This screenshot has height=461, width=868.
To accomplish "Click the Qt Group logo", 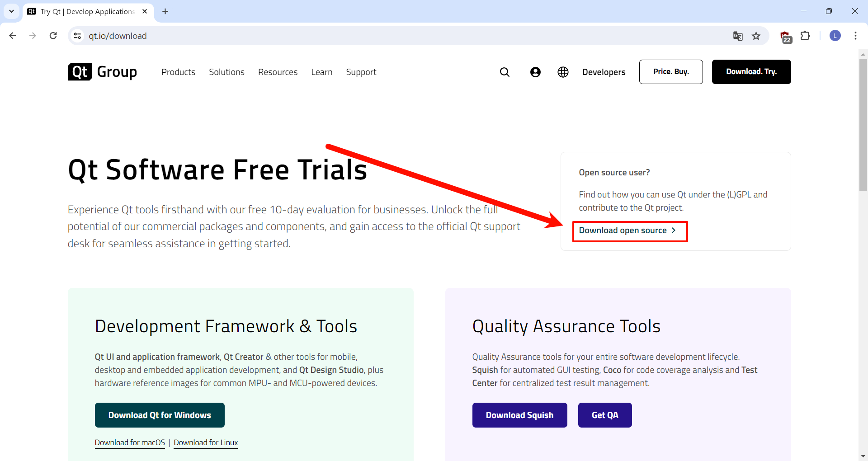I will point(102,72).
